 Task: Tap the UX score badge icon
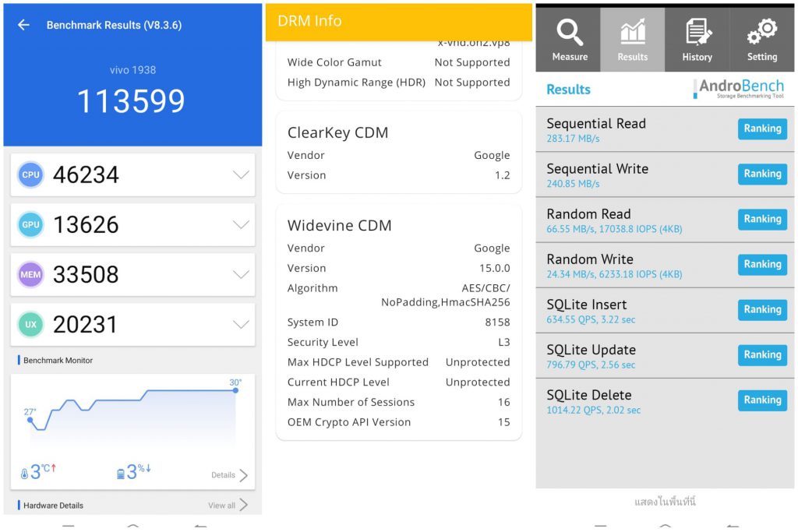coord(30,324)
